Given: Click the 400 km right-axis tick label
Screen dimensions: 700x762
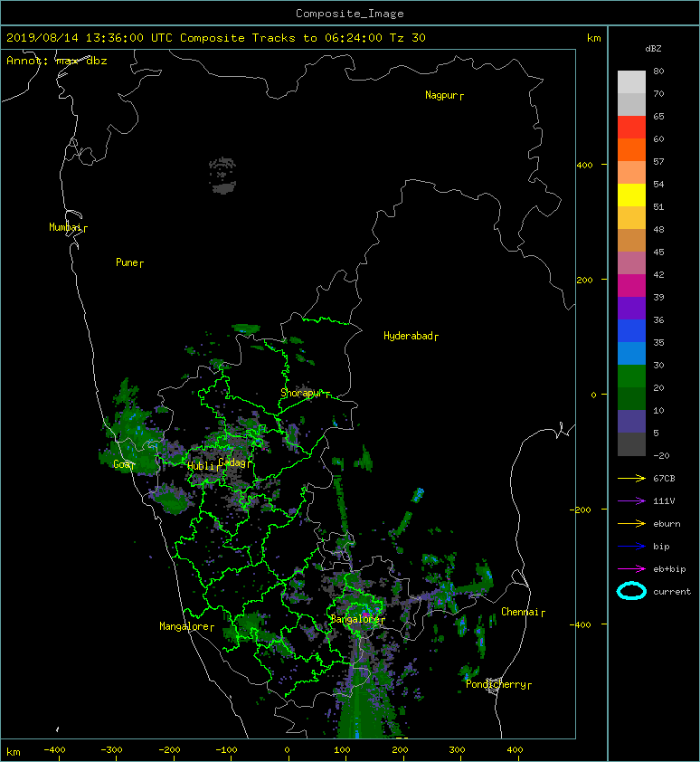Looking at the screenshot, I should (x=585, y=166).
